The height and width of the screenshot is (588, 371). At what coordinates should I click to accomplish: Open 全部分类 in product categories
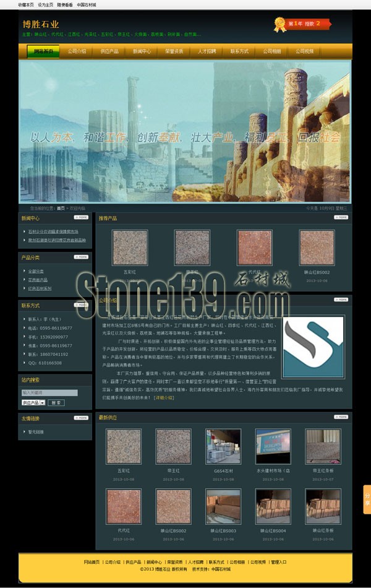point(36,271)
